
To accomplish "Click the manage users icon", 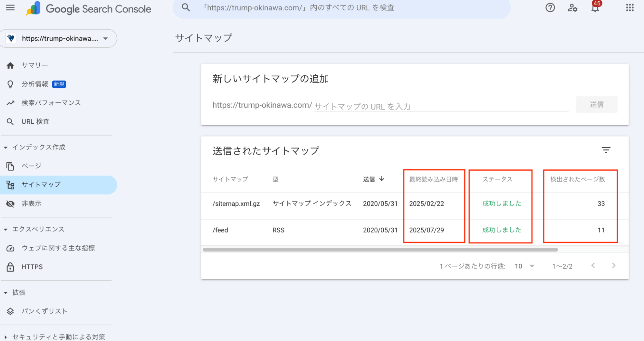I will click(x=572, y=8).
